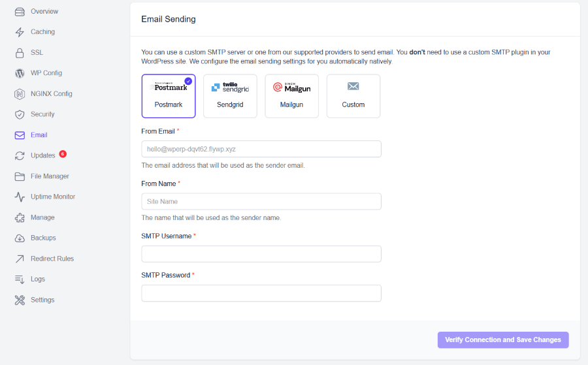This screenshot has width=588, height=365.
Task: Open the Overview sidebar icon
Action: (x=20, y=12)
